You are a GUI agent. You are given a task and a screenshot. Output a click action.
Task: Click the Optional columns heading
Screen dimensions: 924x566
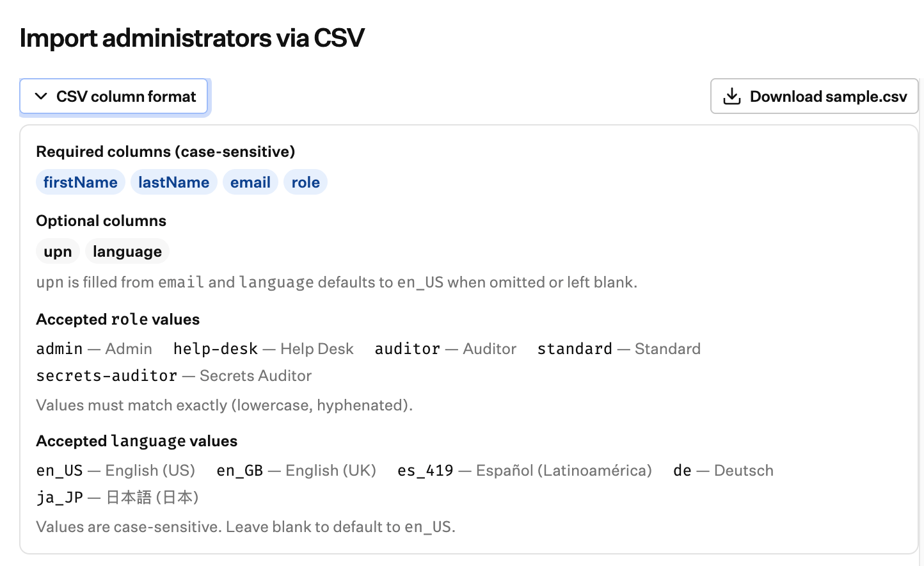coord(101,221)
